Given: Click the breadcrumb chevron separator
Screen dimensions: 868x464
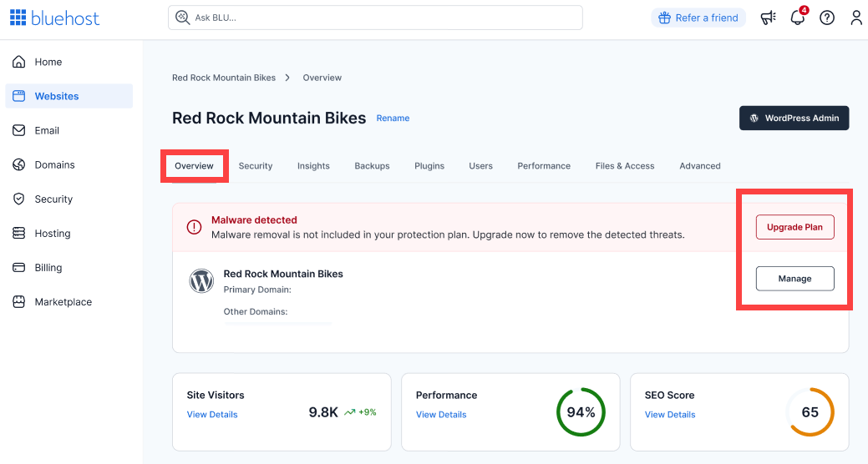Looking at the screenshot, I should (287, 78).
